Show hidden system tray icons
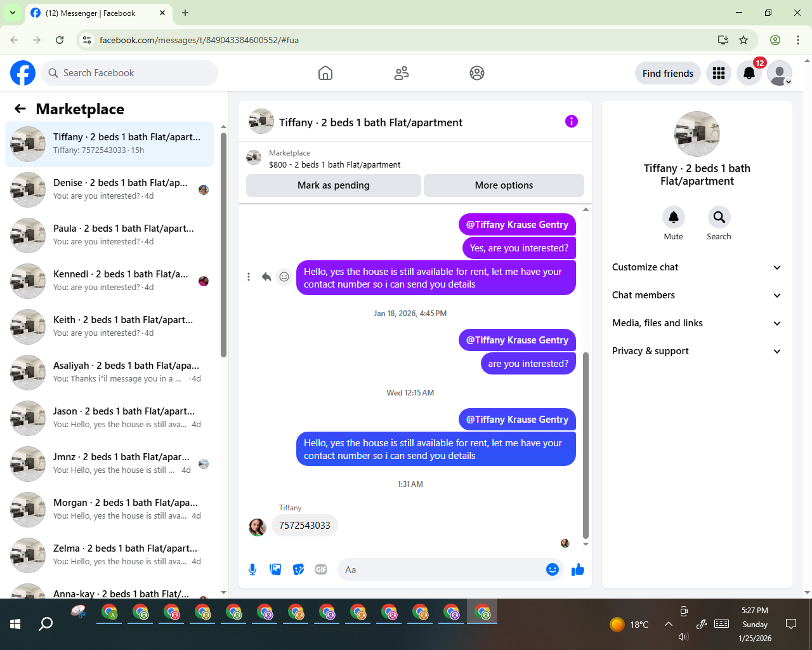 pos(669,624)
